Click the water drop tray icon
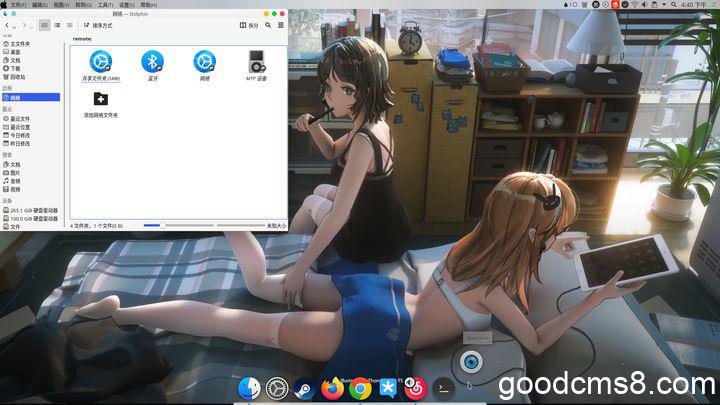Screen dimensions: 720x405 coord(566,5)
